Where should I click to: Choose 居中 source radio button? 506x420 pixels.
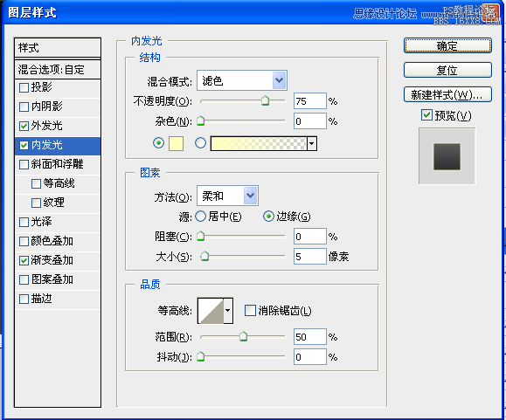(200, 217)
